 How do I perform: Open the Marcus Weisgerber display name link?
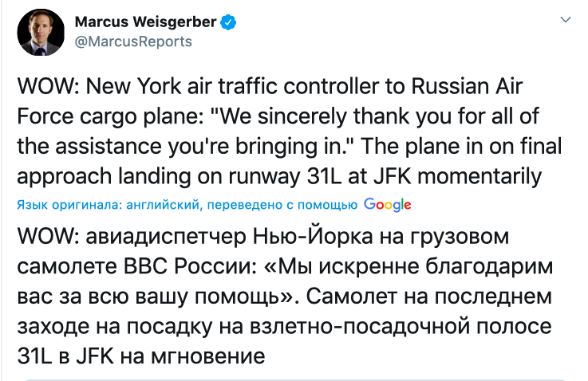145,22
